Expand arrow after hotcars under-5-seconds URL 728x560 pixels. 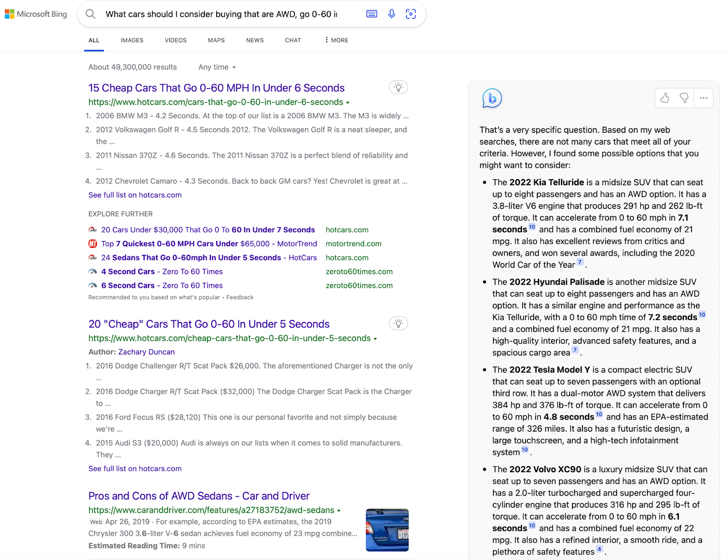tap(375, 339)
